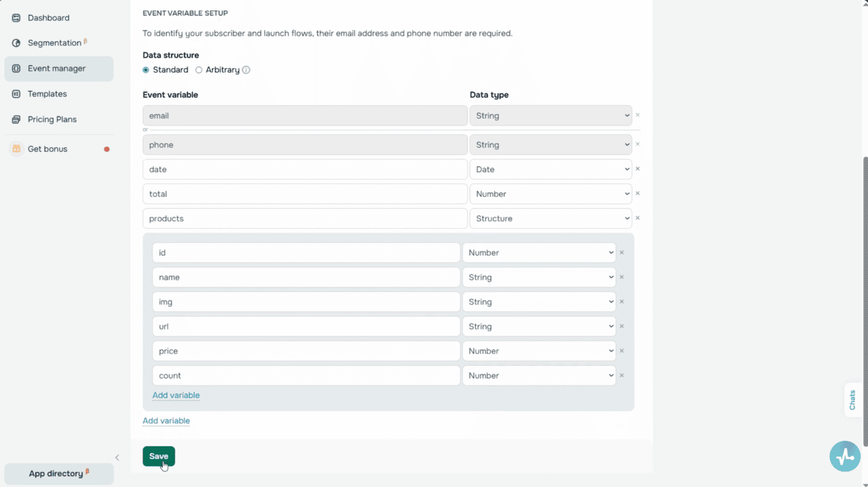Remove the phone variable row
The image size is (868, 487).
[637, 144]
